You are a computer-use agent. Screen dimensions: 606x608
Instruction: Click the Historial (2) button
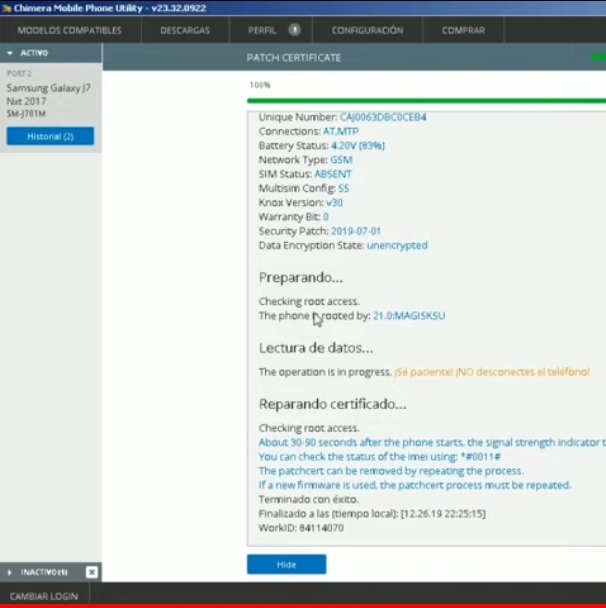coord(50,136)
